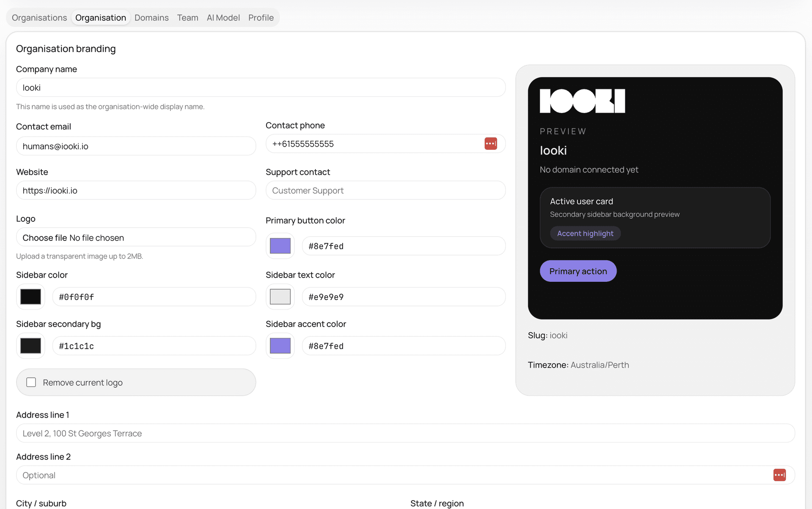This screenshot has height=509, width=812.
Task: Click the Sidebar color hex field #0f0f0f
Action: tap(154, 297)
